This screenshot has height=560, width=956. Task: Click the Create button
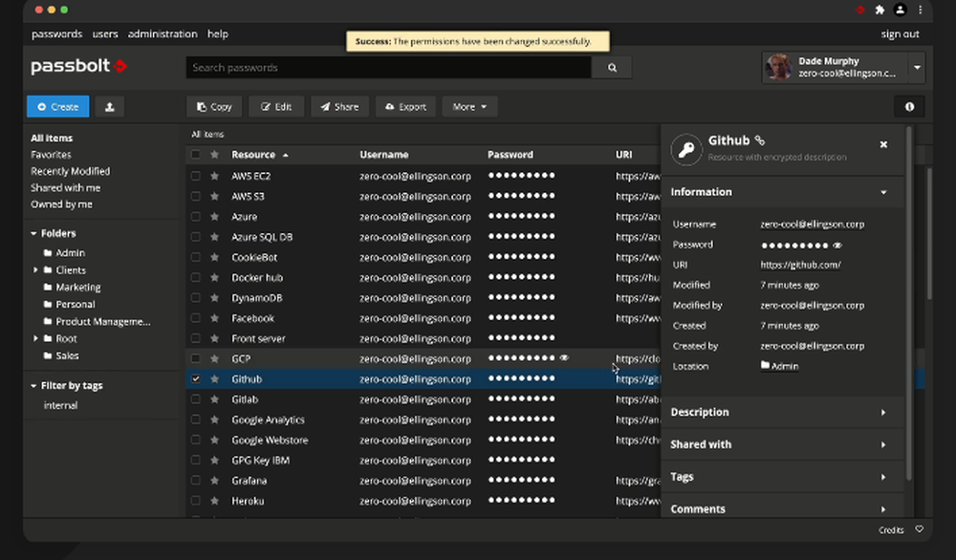pos(57,106)
